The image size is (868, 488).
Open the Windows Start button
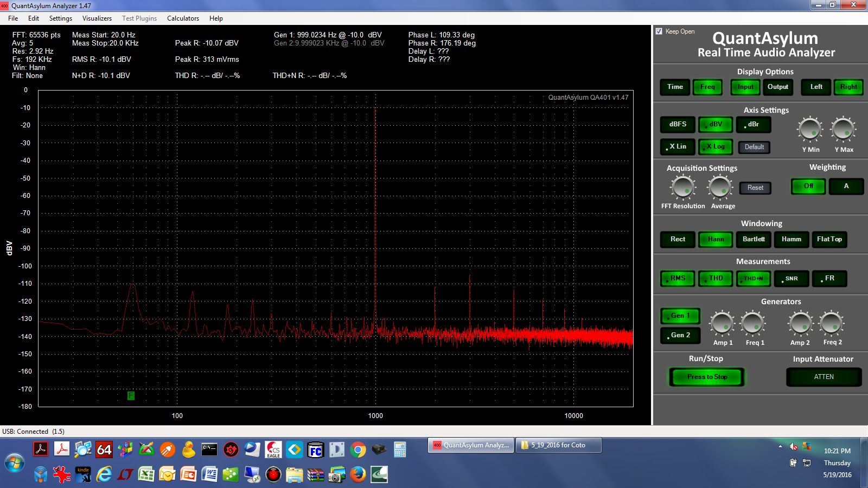(x=15, y=464)
